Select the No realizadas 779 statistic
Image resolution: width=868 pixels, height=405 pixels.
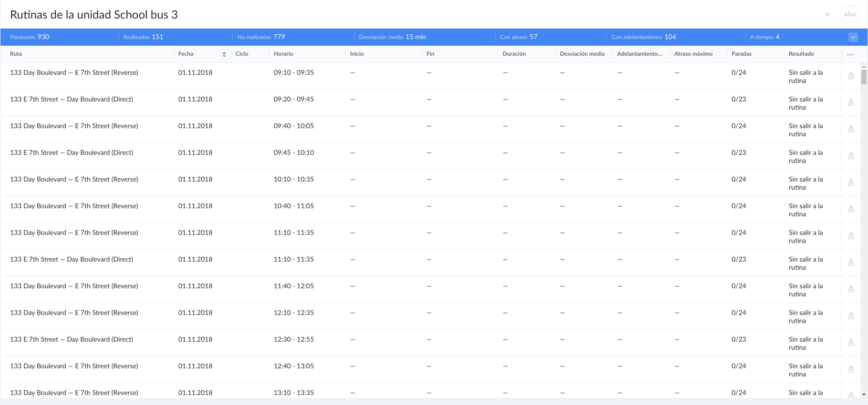261,37
